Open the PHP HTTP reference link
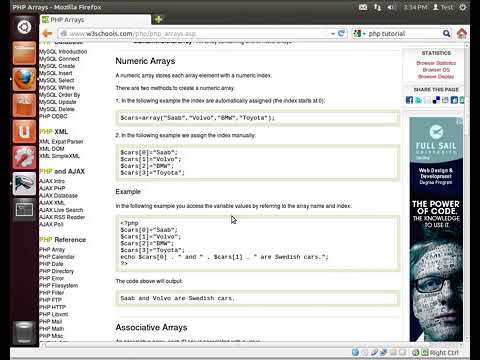The width and height of the screenshot is (480, 360). coord(52,307)
